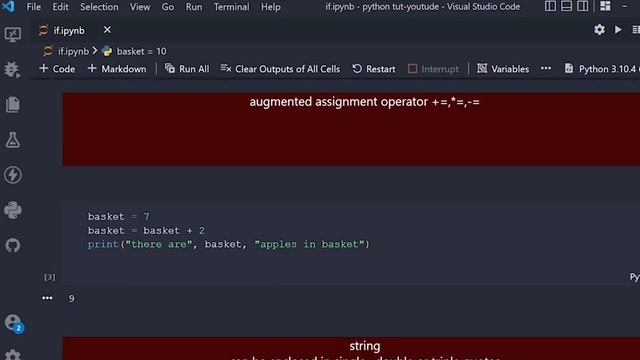Open the File menu
This screenshot has width=640, height=360.
[33, 7]
